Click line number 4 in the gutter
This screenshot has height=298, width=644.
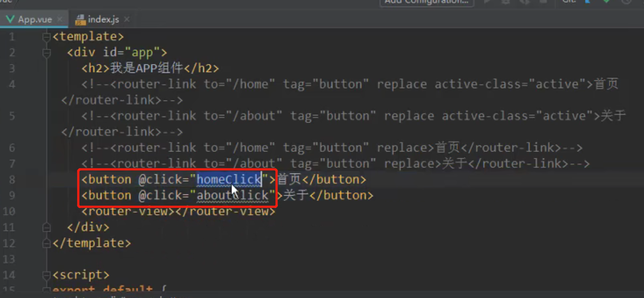tap(12, 85)
